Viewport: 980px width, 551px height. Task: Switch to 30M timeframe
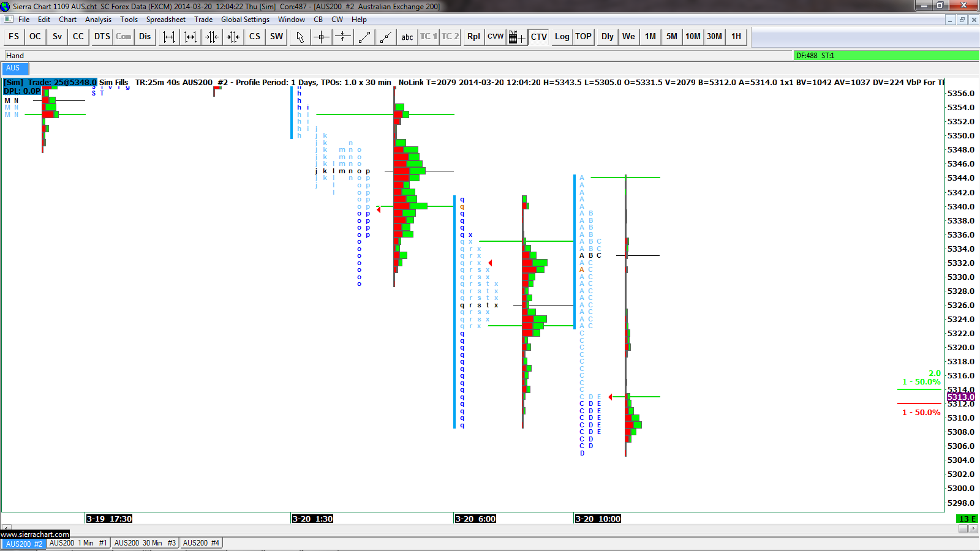point(715,37)
